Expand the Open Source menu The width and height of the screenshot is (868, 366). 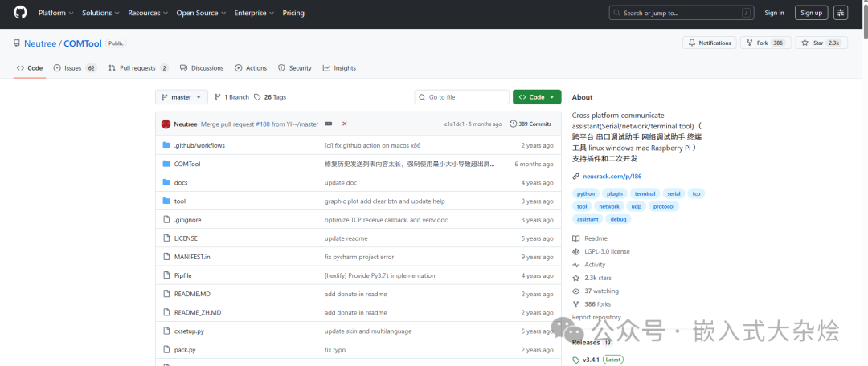point(201,13)
